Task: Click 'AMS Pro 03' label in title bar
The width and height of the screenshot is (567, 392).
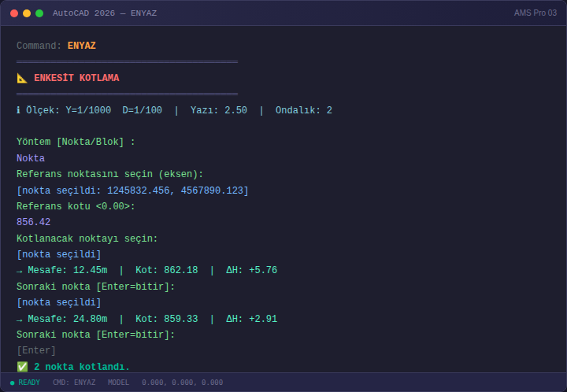Action: [535, 13]
